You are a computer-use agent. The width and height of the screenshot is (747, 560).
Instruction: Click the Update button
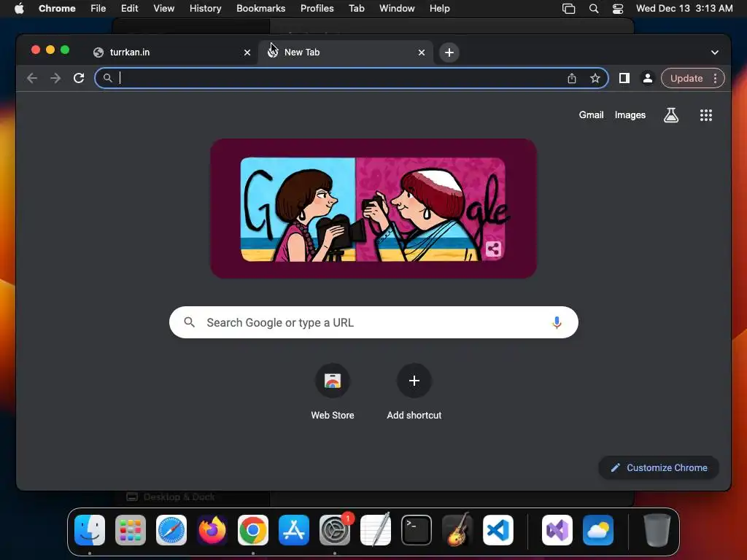point(686,78)
